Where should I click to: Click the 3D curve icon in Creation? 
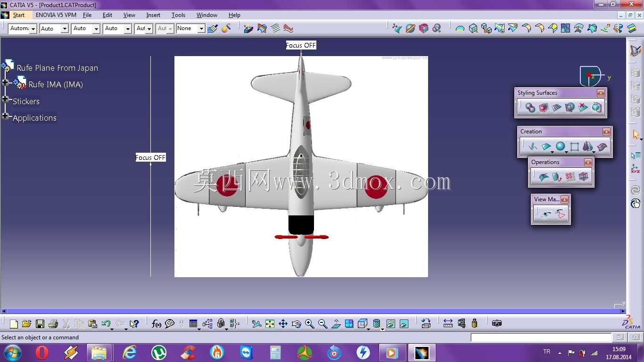pos(533,147)
